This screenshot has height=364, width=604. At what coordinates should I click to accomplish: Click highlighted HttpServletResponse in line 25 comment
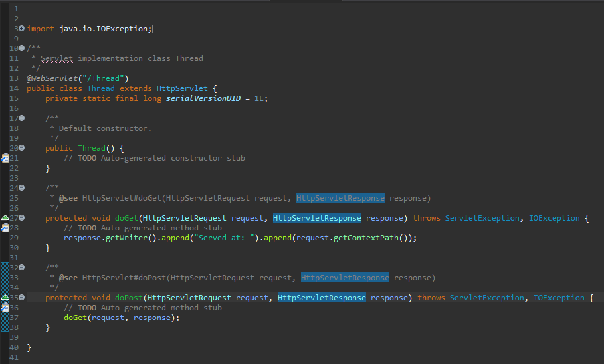pos(340,198)
